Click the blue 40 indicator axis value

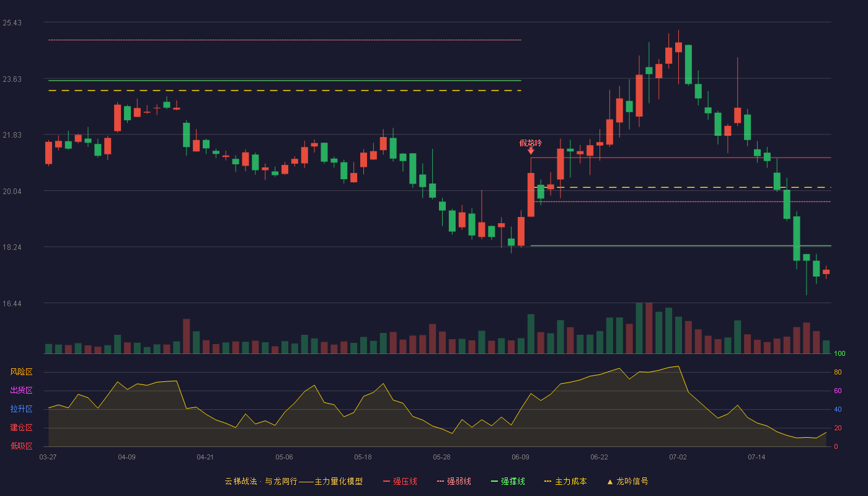click(838, 409)
